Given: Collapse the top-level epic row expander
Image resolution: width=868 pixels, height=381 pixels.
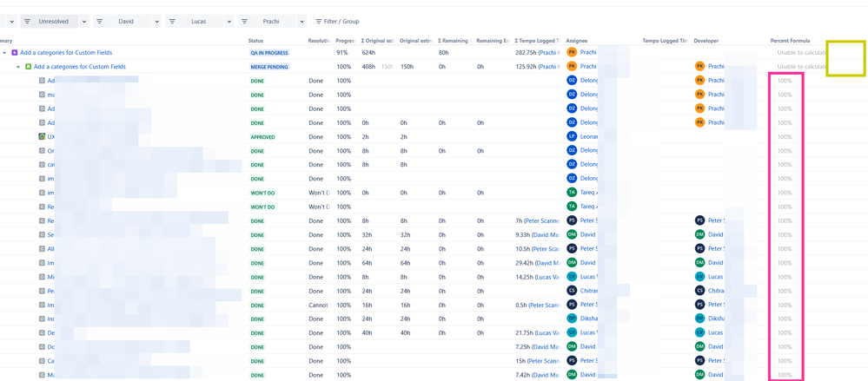Looking at the screenshot, I should tap(4, 53).
